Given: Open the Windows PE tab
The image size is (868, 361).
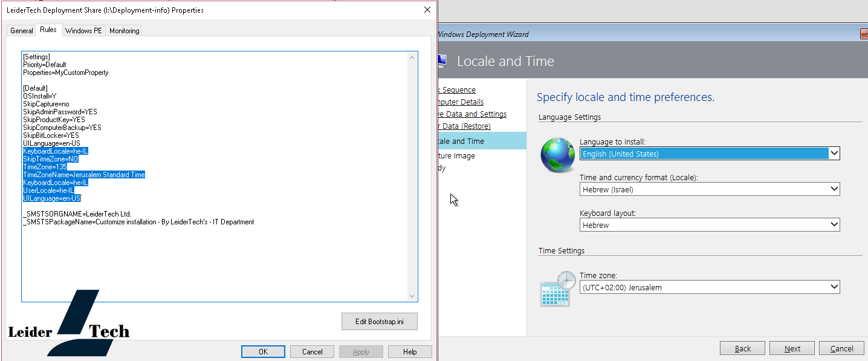Looking at the screenshot, I should [83, 31].
